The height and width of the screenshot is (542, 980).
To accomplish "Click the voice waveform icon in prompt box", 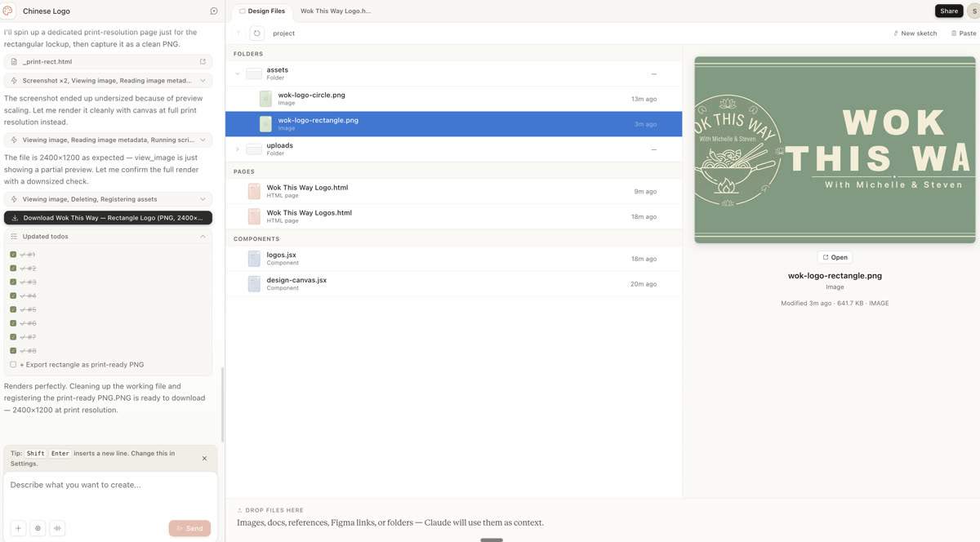I will [x=57, y=528].
